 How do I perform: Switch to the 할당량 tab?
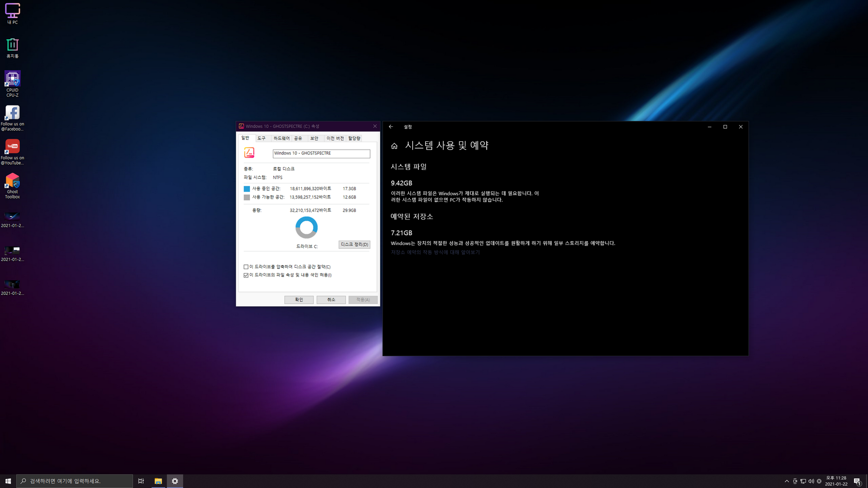(355, 138)
